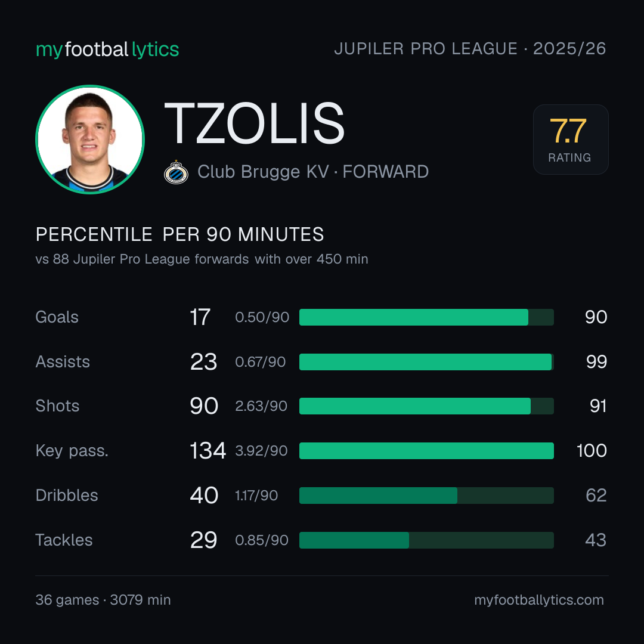Click the Tzolis player photo

click(x=90, y=139)
